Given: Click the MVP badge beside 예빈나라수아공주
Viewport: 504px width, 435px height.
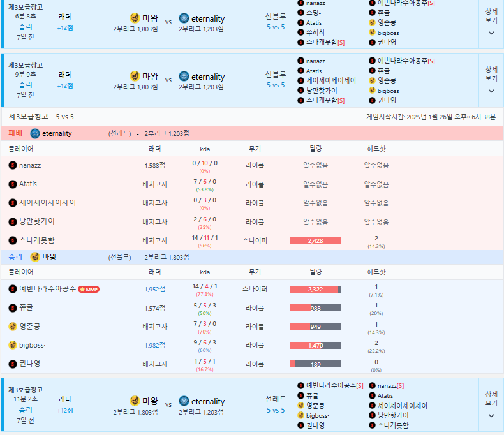Looking at the screenshot, I should pos(89,289).
